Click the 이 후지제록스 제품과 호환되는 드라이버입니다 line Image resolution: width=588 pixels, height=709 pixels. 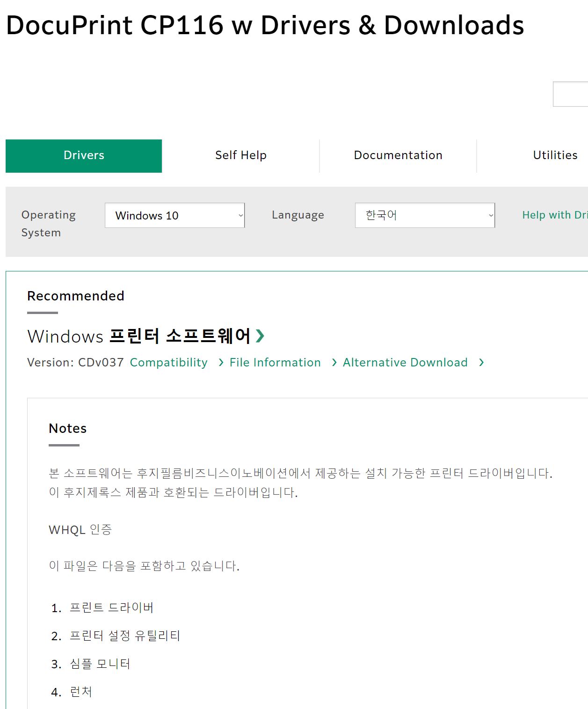coord(174,492)
